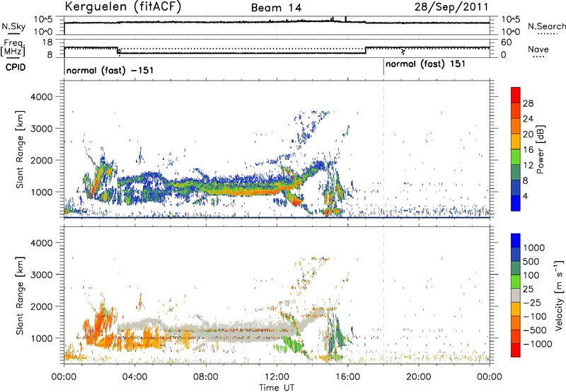Click 'Slant Range [km]' label of power panel
566x392 pixels.
[20, 149]
